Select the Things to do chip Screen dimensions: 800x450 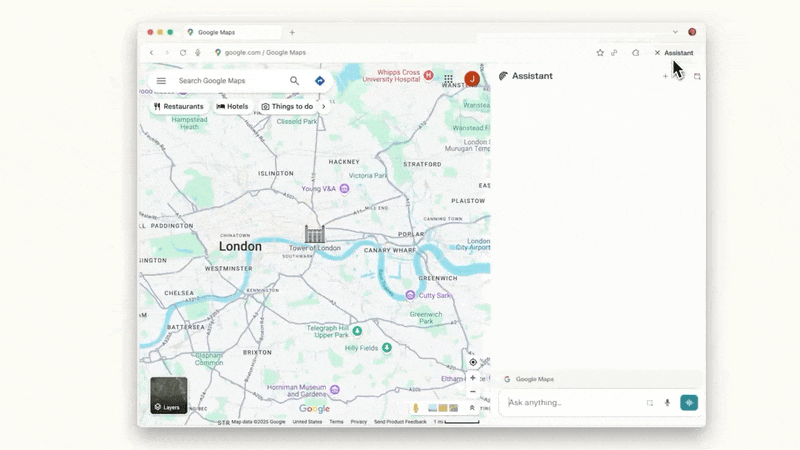pyautogui.click(x=287, y=106)
